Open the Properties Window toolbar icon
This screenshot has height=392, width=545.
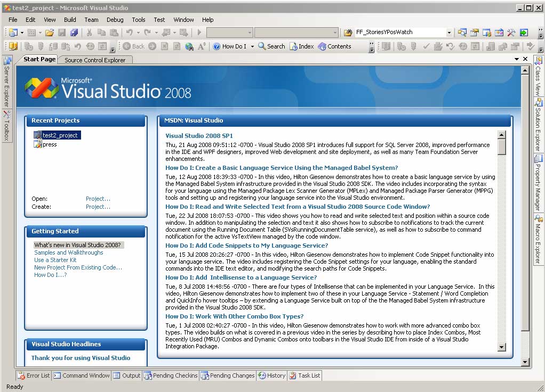click(x=475, y=32)
